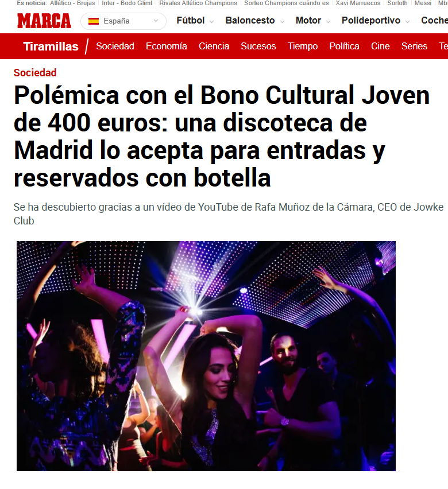Open the Xavi Marruecos trending topic

click(x=358, y=3)
